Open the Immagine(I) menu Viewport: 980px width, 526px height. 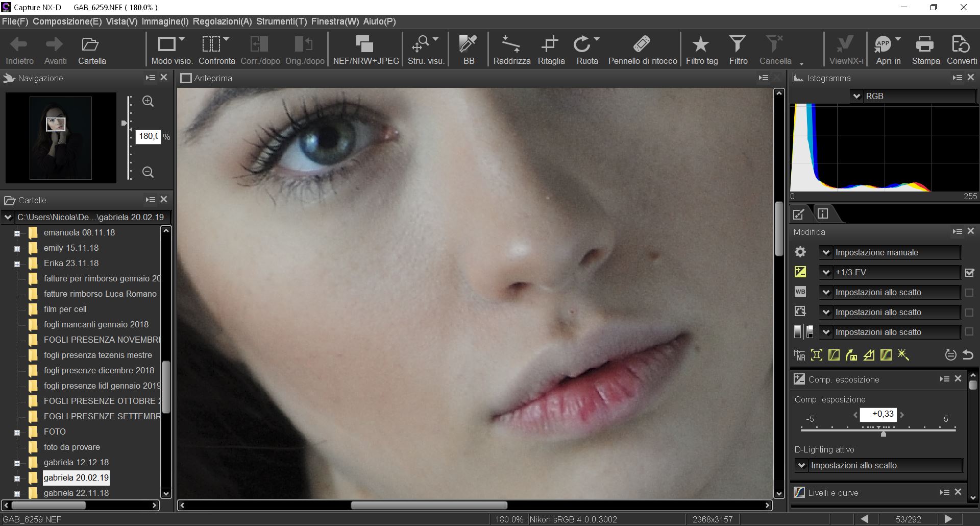click(165, 21)
